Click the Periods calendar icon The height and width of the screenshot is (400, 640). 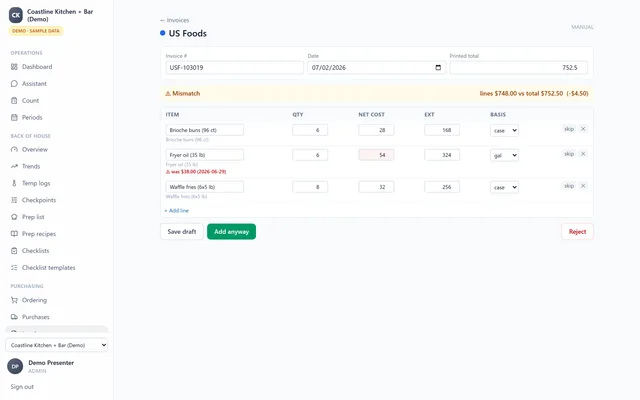point(14,117)
